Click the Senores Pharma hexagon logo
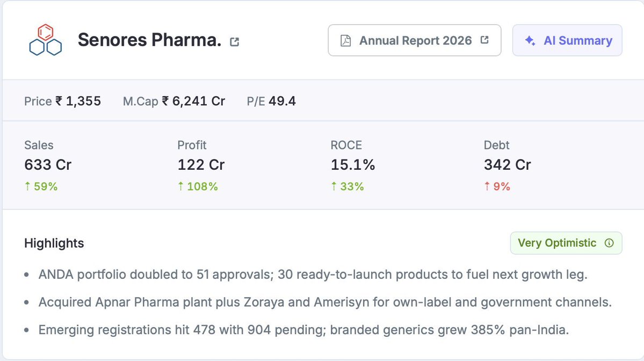 46,40
